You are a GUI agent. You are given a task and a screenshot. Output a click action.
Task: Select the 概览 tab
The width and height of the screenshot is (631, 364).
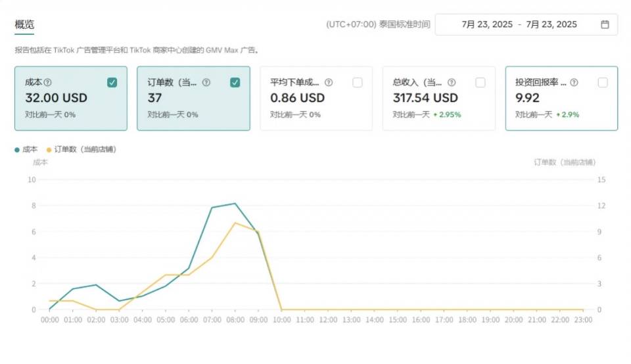(24, 24)
